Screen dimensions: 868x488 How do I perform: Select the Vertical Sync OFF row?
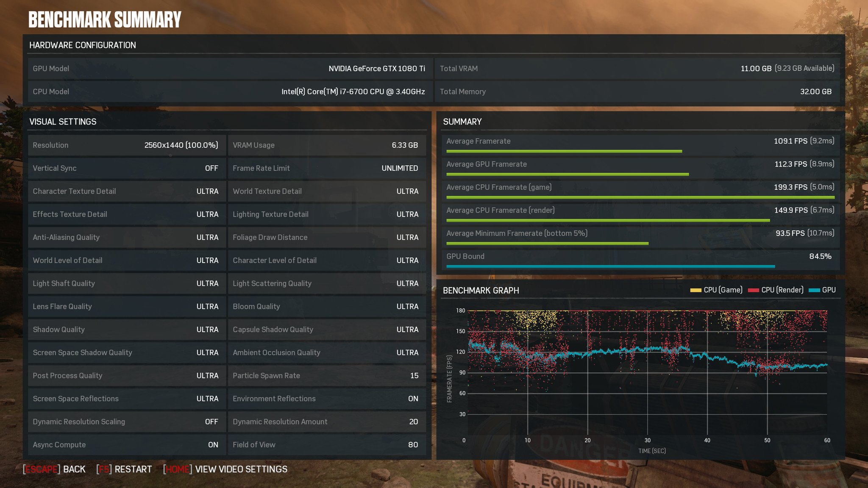(125, 168)
